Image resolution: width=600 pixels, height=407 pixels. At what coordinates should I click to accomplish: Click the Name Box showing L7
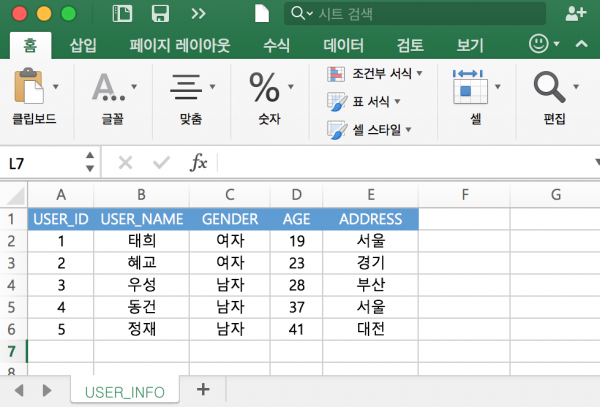pyautogui.click(x=42, y=163)
